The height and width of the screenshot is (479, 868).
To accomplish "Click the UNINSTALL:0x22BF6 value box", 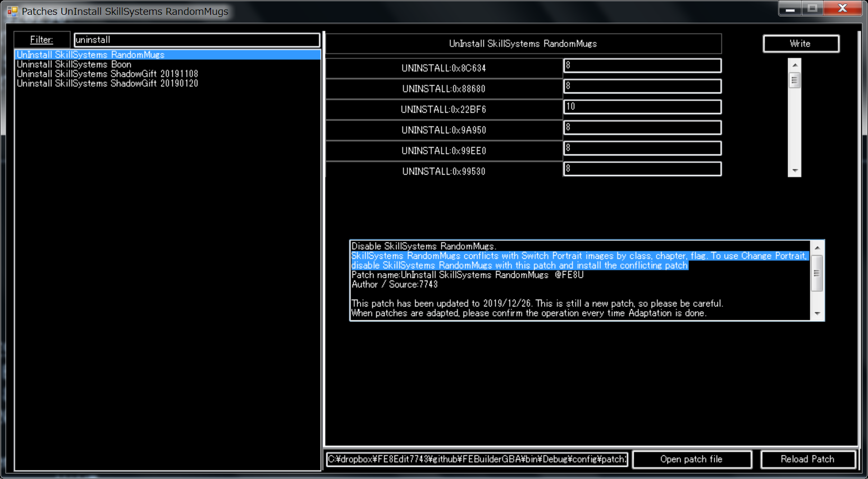I will pyautogui.click(x=642, y=107).
